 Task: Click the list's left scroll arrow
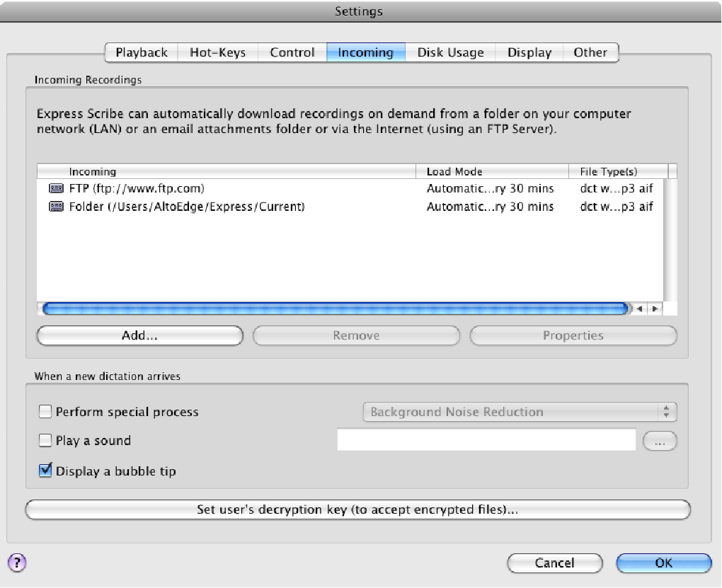click(639, 309)
